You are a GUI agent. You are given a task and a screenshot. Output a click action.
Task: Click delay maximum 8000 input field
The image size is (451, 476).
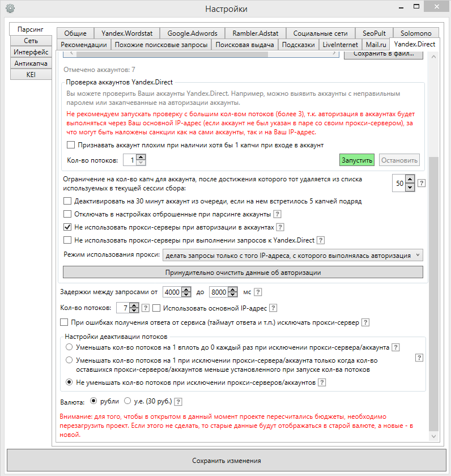219,292
